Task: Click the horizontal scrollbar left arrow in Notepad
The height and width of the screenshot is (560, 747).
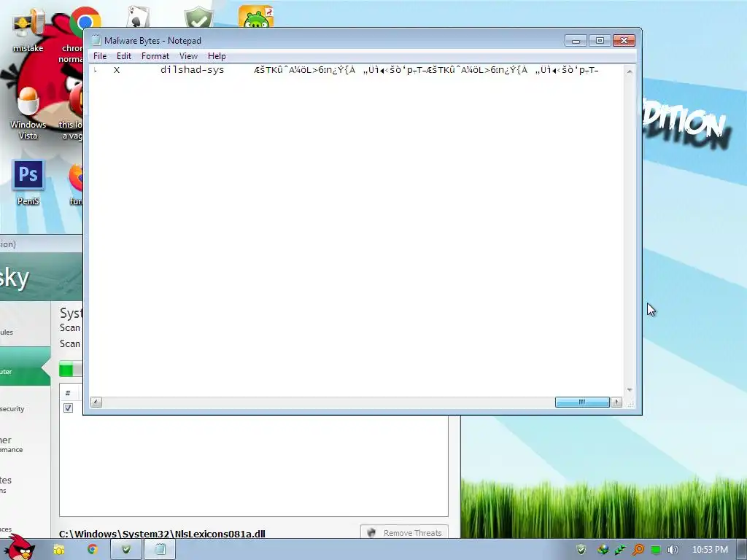Action: [x=96, y=402]
